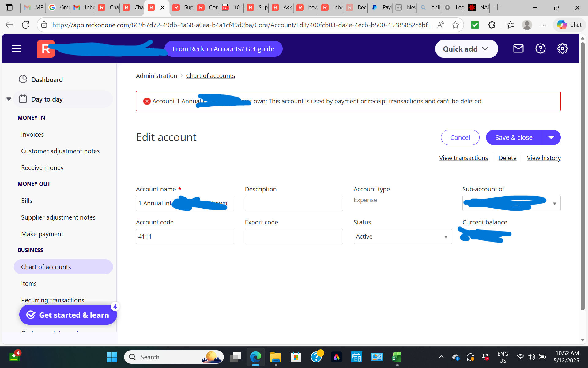
Task: Click the View transactions link
Action: coord(463,158)
